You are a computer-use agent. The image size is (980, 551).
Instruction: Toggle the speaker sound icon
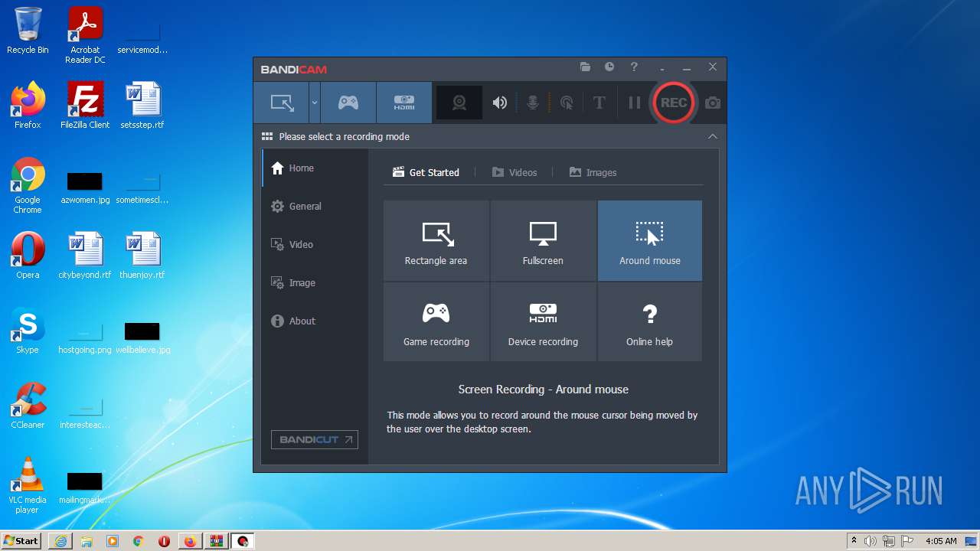500,103
